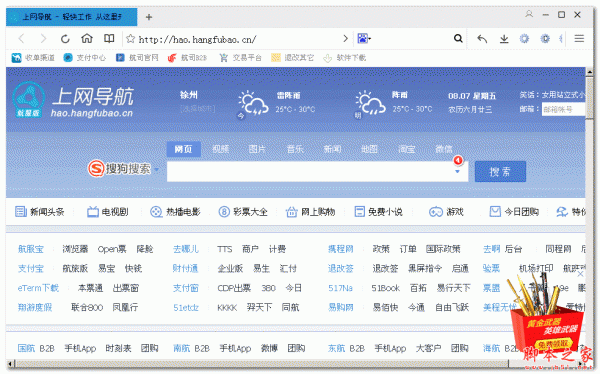Click the 彩票大全 lottery ball icon

point(224,211)
